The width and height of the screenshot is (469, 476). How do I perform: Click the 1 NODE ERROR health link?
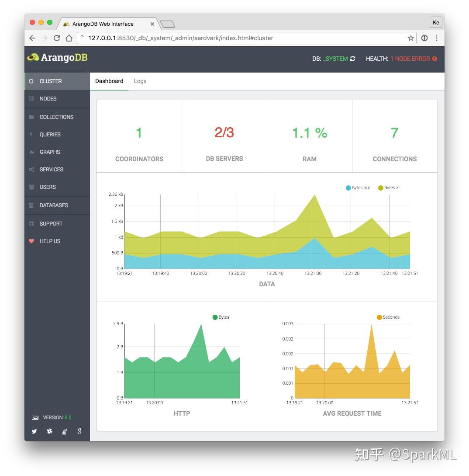click(x=410, y=59)
